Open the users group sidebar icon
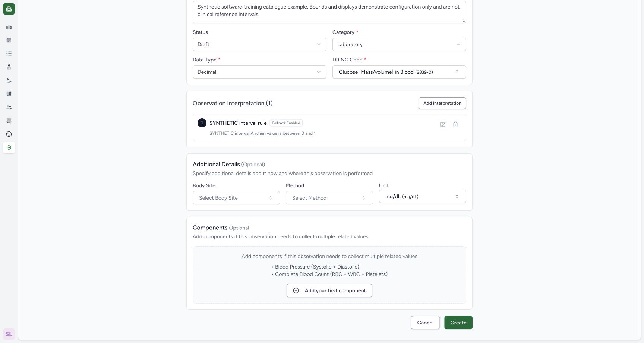The height and width of the screenshot is (343, 644). [x=9, y=107]
